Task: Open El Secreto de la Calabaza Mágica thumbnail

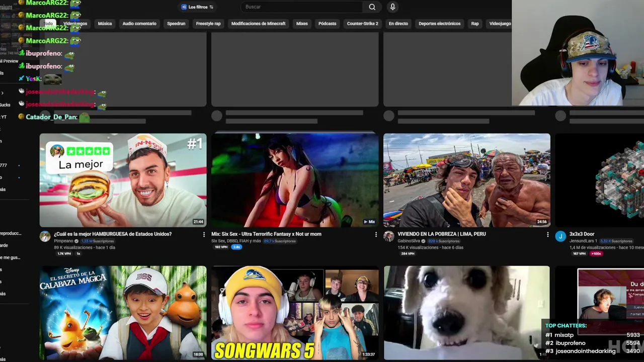Action: click(x=123, y=313)
